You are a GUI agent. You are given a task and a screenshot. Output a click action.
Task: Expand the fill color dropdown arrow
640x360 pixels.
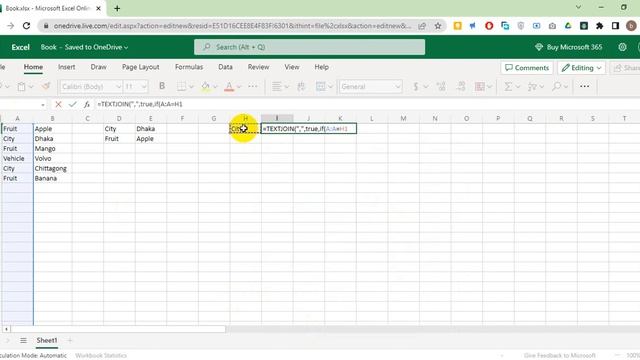215,87
